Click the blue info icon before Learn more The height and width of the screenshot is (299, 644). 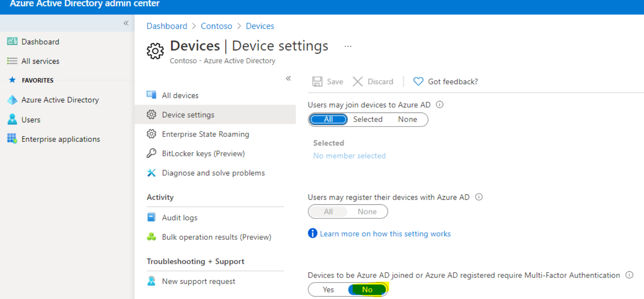(313, 233)
